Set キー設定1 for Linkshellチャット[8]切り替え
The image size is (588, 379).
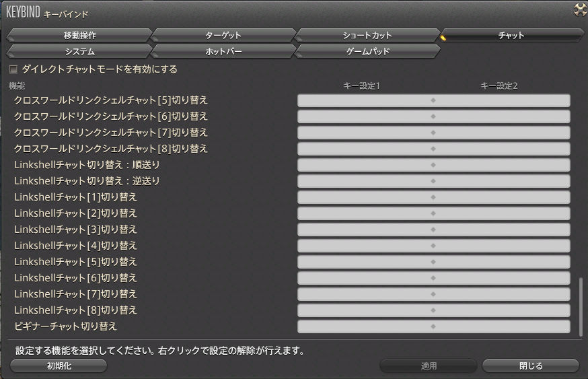[x=365, y=310]
